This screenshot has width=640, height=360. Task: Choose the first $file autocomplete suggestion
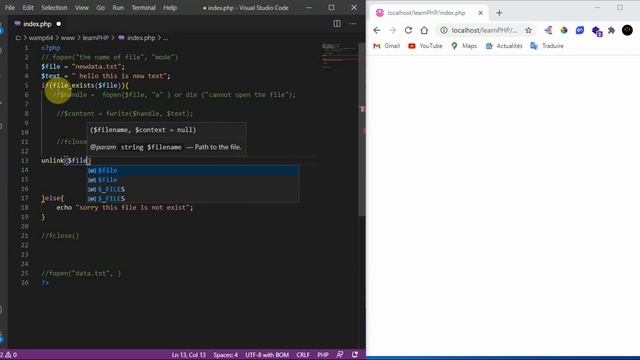click(x=193, y=170)
